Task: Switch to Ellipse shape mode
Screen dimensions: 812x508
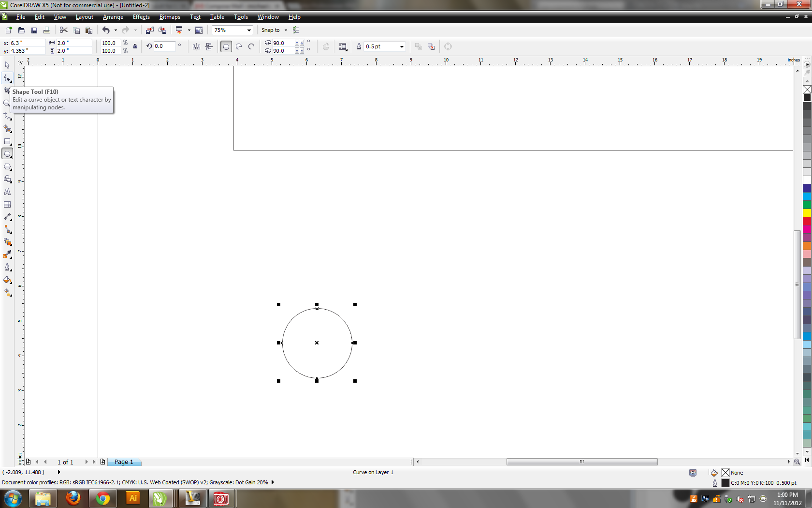Action: coord(226,46)
